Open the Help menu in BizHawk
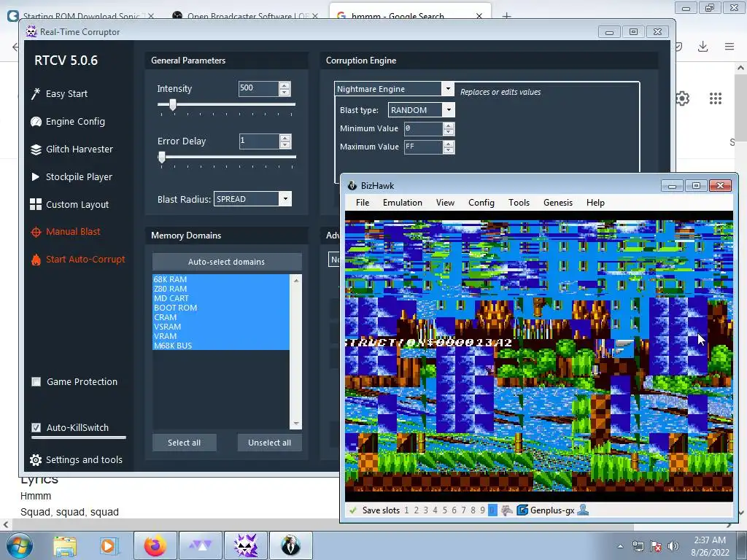This screenshot has height=560, width=747. tap(595, 203)
